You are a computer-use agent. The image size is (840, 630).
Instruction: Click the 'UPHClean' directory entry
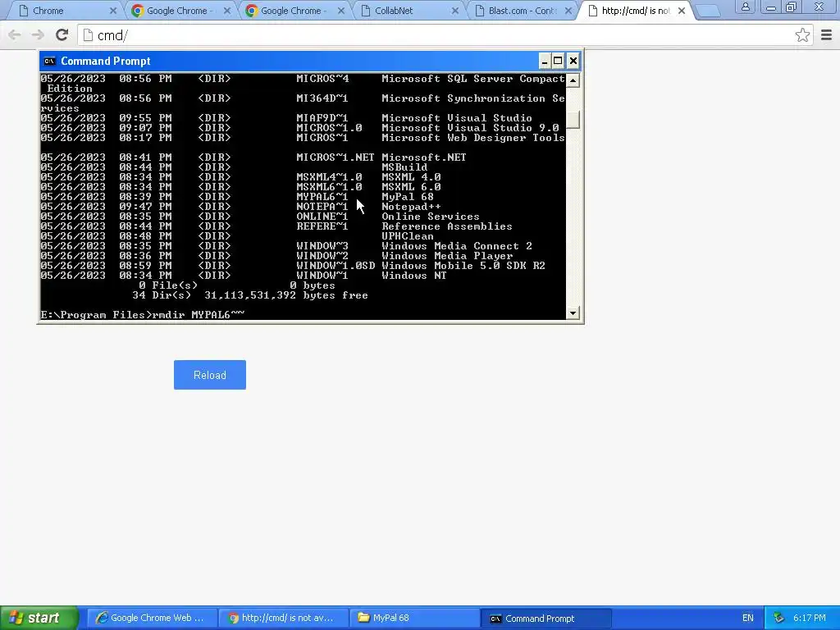[407, 236]
